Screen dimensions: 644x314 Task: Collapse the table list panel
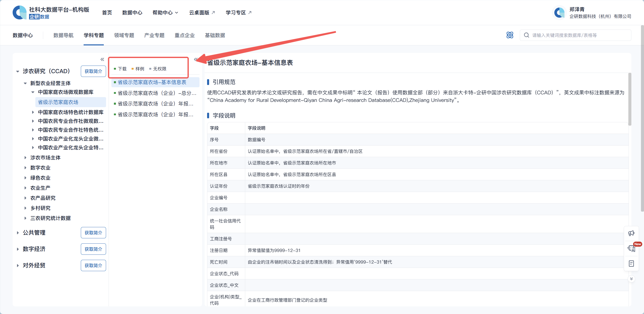point(195,60)
